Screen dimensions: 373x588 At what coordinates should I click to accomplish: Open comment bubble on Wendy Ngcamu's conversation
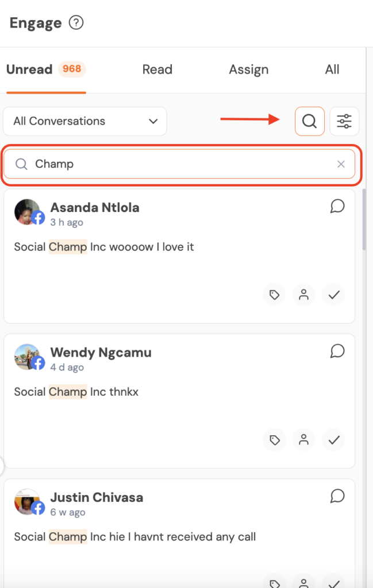(x=337, y=351)
